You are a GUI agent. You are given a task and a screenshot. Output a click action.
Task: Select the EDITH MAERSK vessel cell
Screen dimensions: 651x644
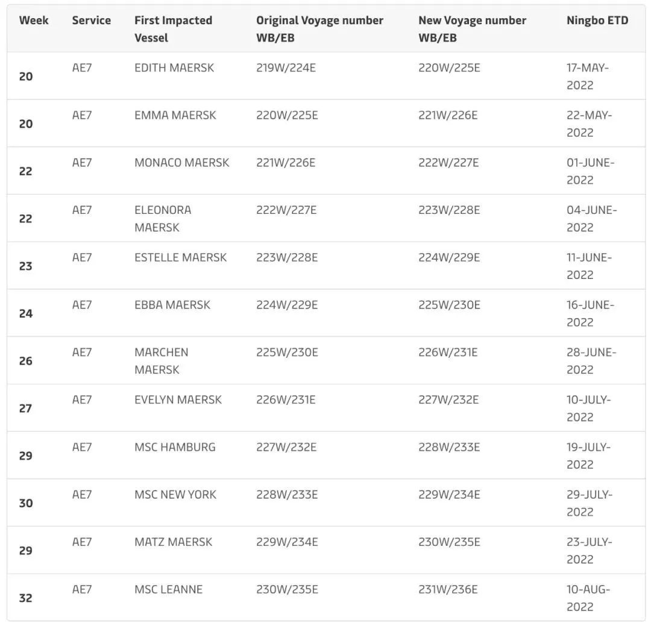[x=174, y=68]
